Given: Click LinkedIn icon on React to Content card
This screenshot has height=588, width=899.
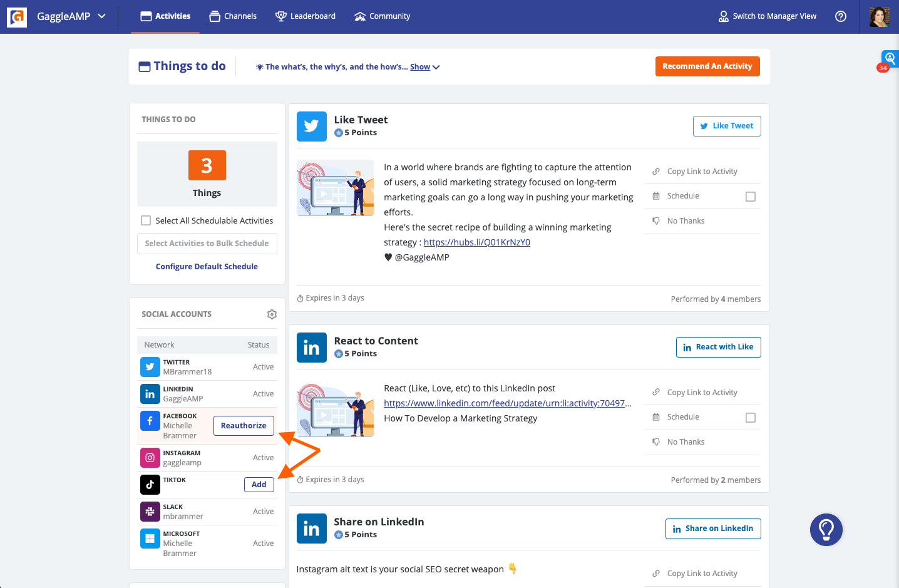Looking at the screenshot, I should 312,348.
